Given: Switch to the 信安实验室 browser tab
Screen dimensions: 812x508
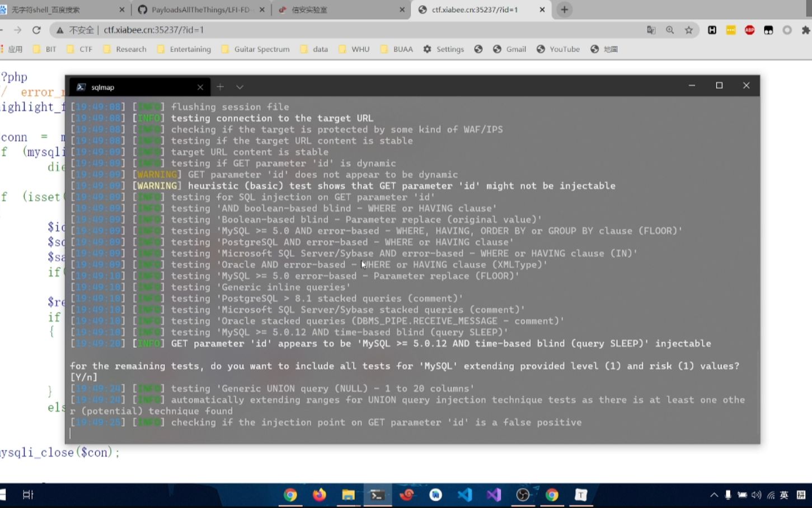Looking at the screenshot, I should [341, 10].
